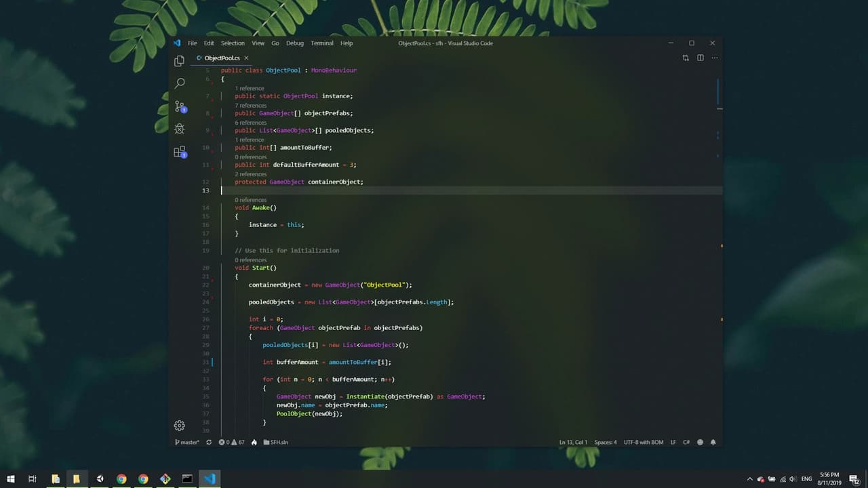Open the Edit menu
868x488 pixels.
pos(209,43)
